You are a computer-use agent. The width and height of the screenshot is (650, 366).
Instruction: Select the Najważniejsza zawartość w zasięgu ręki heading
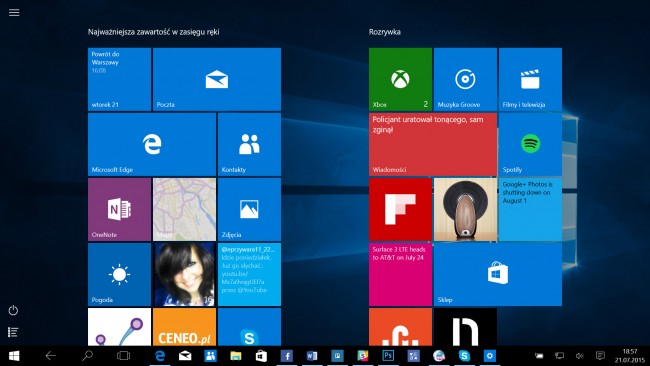coord(153,32)
